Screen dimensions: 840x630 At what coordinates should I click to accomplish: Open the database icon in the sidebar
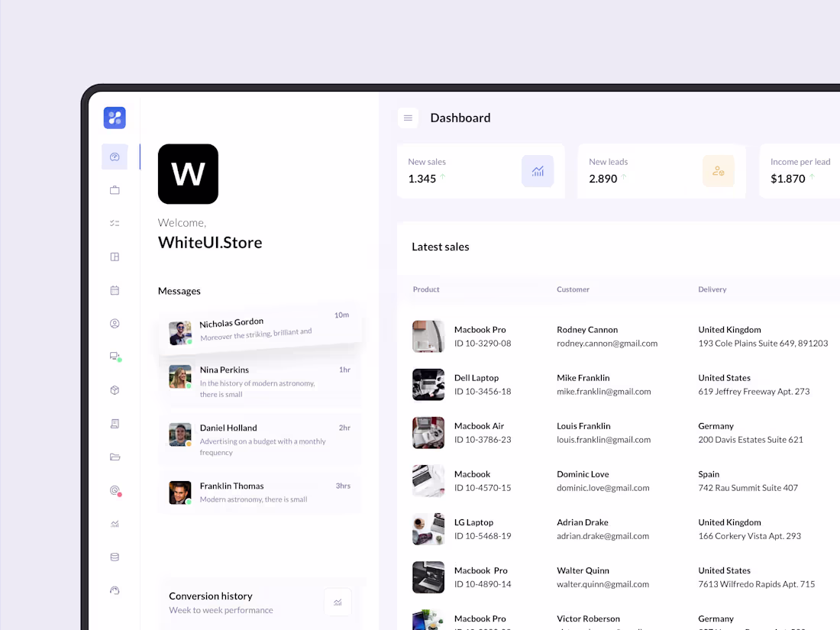(x=115, y=557)
